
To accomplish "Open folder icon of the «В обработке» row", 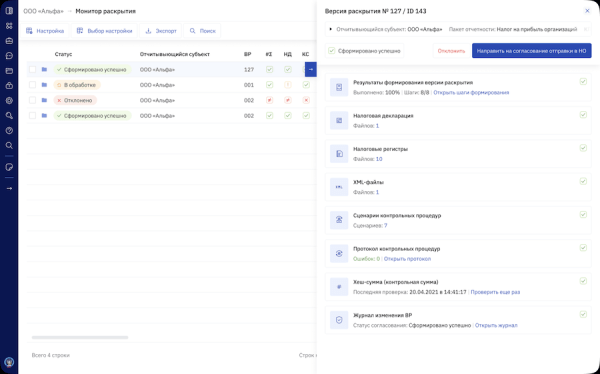I will pos(44,85).
